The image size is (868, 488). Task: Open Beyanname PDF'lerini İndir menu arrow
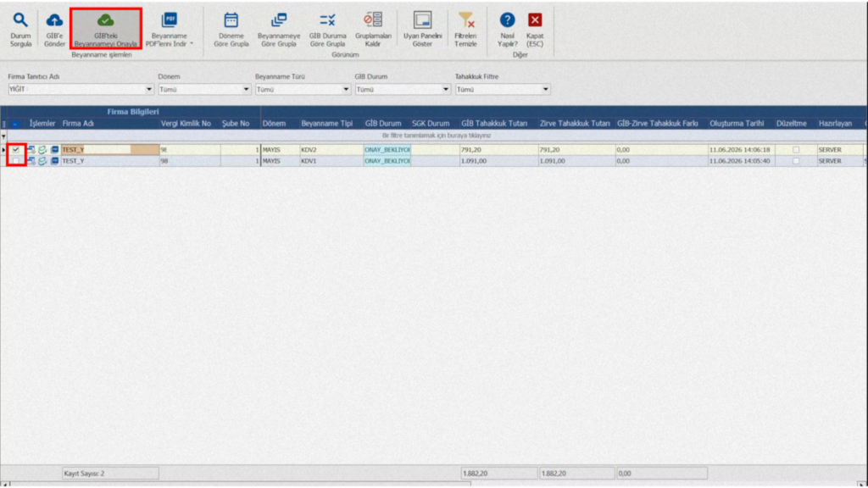192,44
